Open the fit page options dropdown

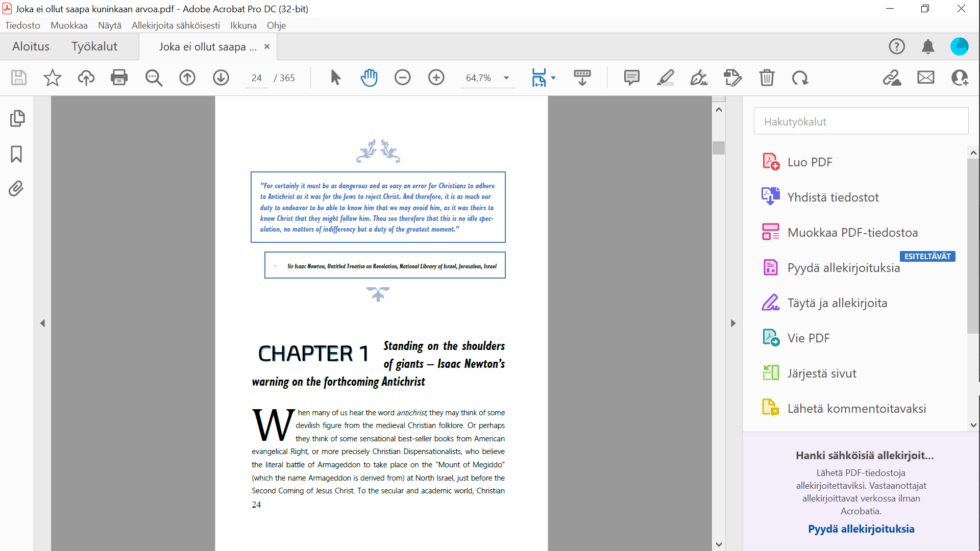[x=553, y=78]
